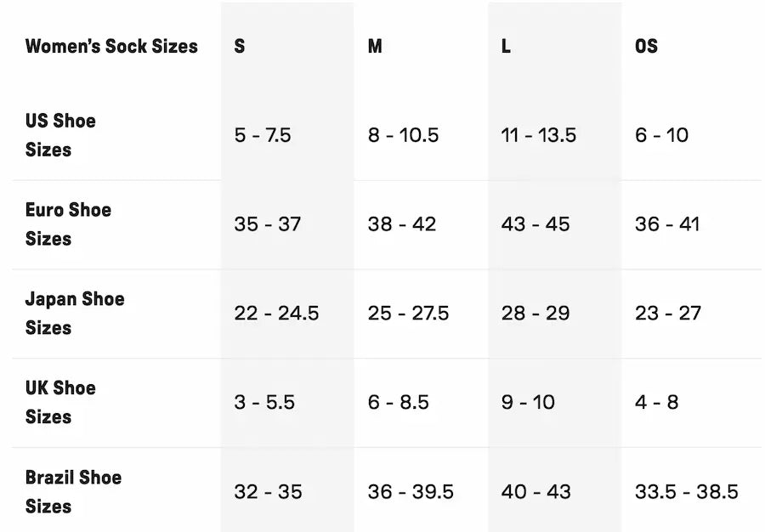The width and height of the screenshot is (765, 532).
Task: Select the US Shoe Sizes row label
Action: [60, 135]
